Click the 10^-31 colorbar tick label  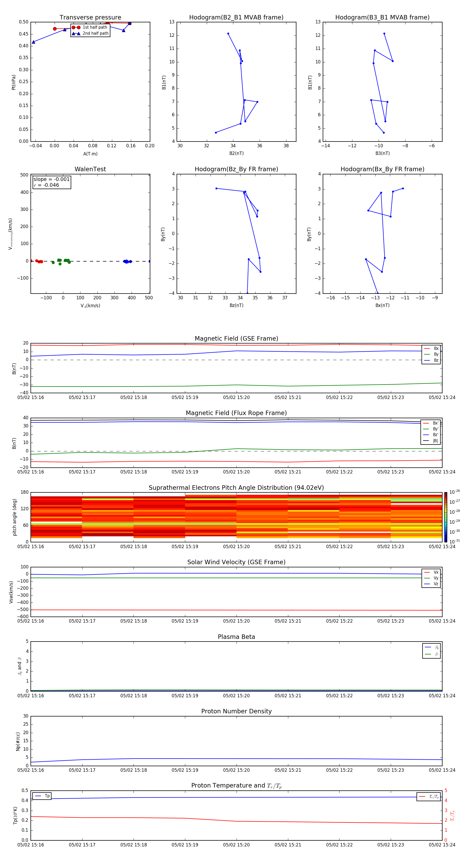[455, 542]
